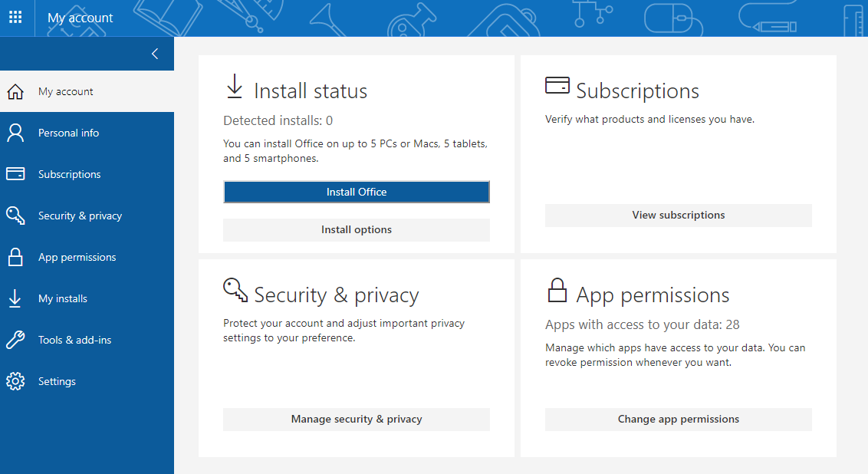The height and width of the screenshot is (474, 868).
Task: Click the download arrow icon for My installs
Action: click(x=15, y=298)
